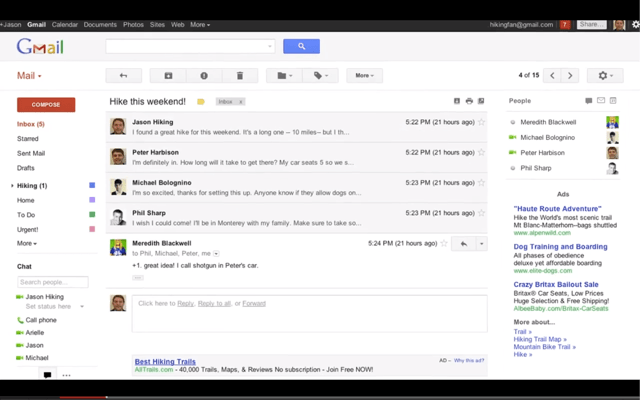Open Best Hiking Trails ad link
Screen dimensions: 640x400
165,362
